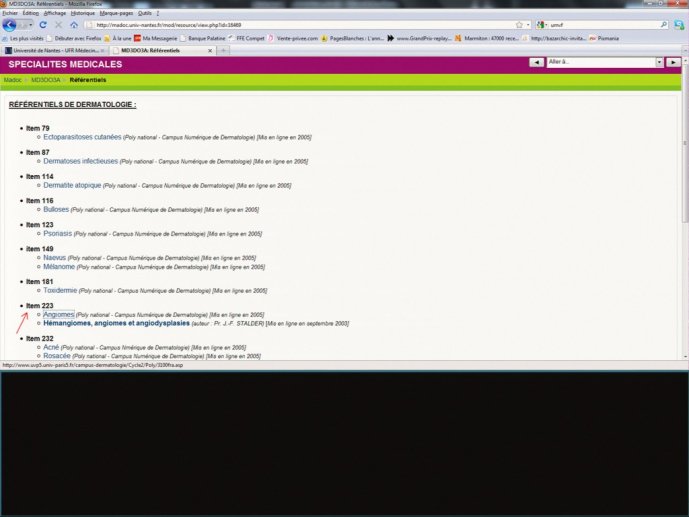
Task: Open 'Hémangiomes, angiomes et angiodysplasies' link
Action: (x=116, y=323)
